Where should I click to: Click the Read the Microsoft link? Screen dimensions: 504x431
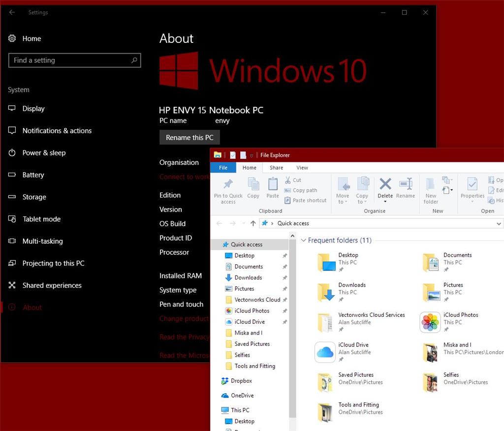[185, 355]
